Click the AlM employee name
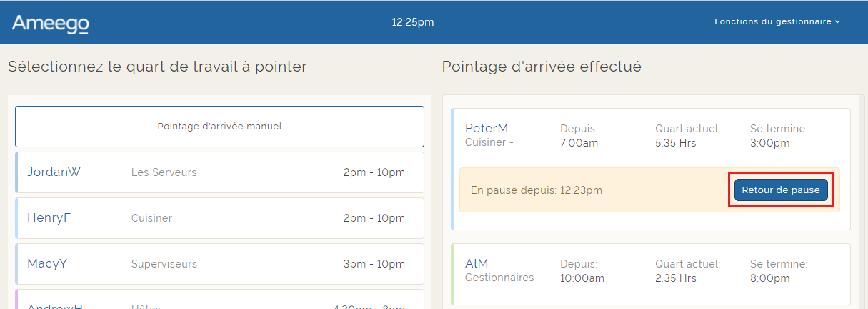The width and height of the screenshot is (868, 309). point(477,263)
